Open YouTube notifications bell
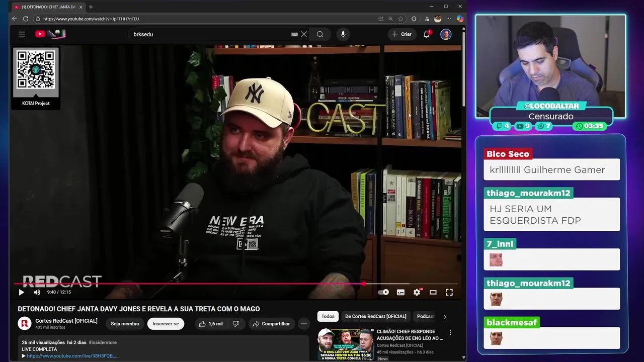Viewport: 644px width, 362px height. (427, 34)
